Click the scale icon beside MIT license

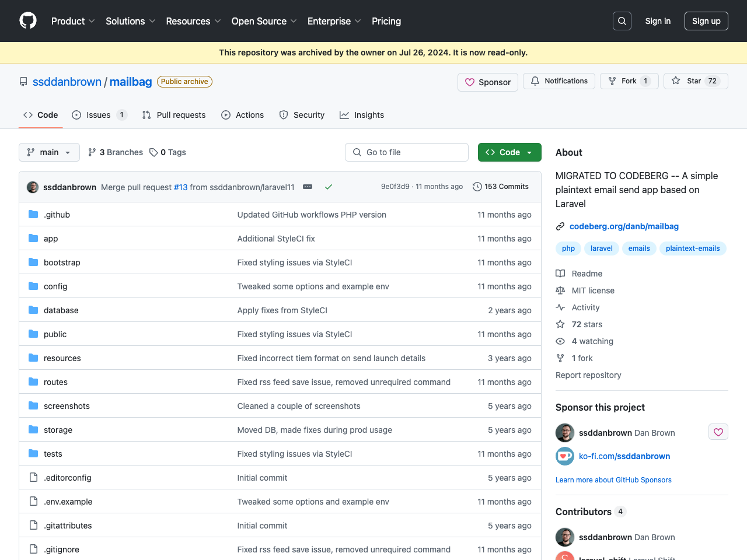[x=560, y=290]
